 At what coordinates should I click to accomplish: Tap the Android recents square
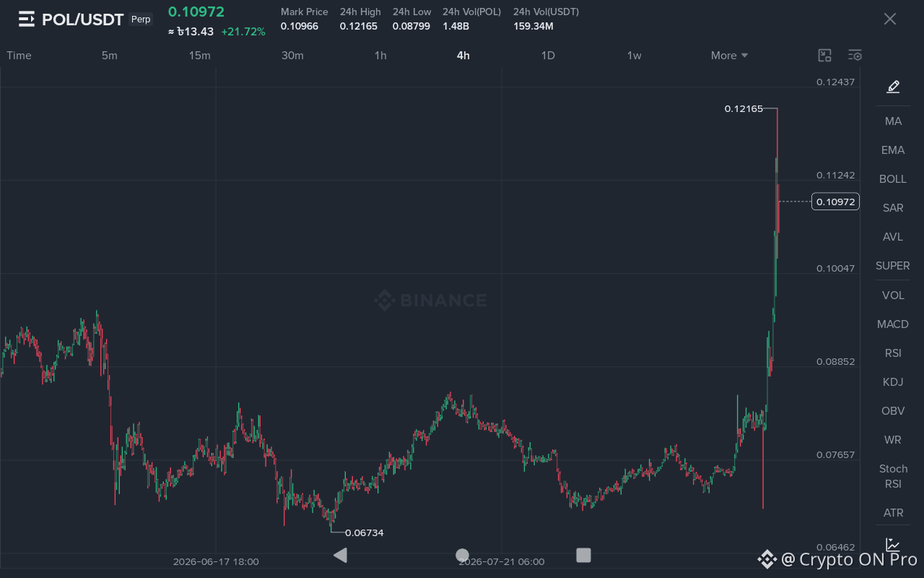point(583,555)
